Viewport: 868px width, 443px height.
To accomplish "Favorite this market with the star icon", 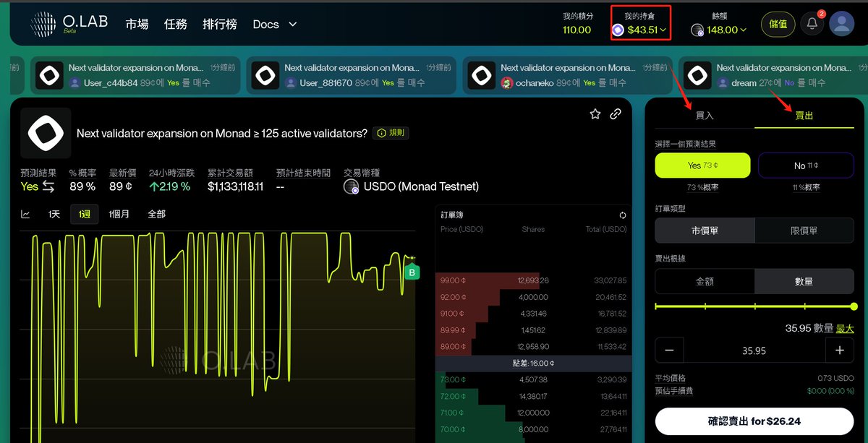I will [x=595, y=114].
